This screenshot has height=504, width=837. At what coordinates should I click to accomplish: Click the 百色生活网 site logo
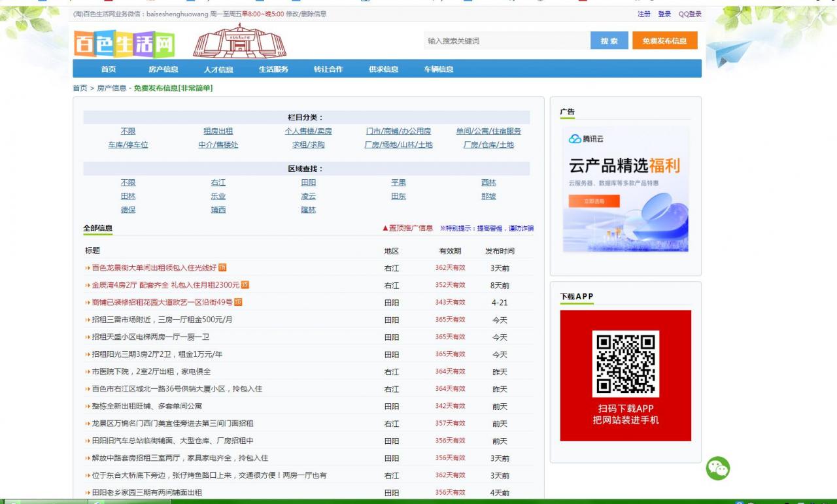pos(125,44)
